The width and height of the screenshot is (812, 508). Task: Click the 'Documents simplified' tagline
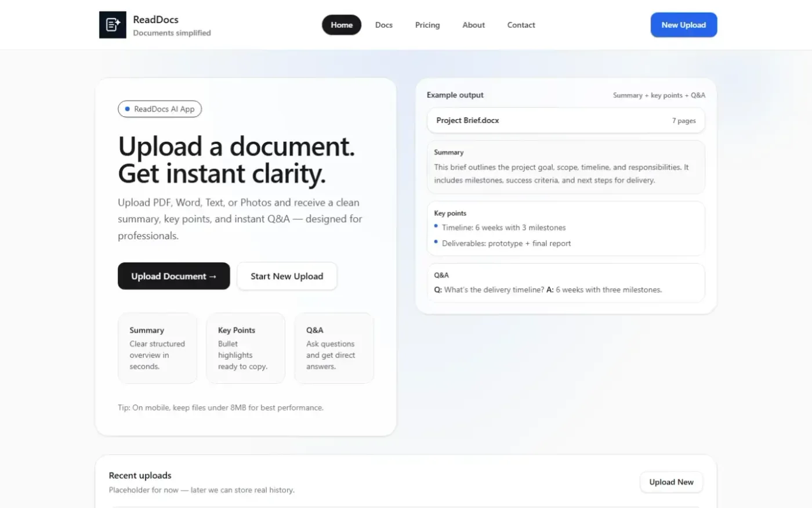tap(172, 33)
